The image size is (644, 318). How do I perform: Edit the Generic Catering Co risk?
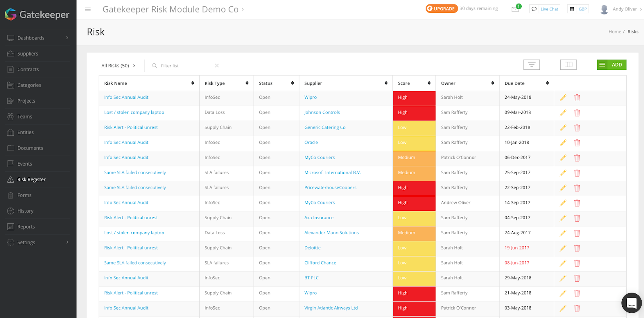click(563, 128)
